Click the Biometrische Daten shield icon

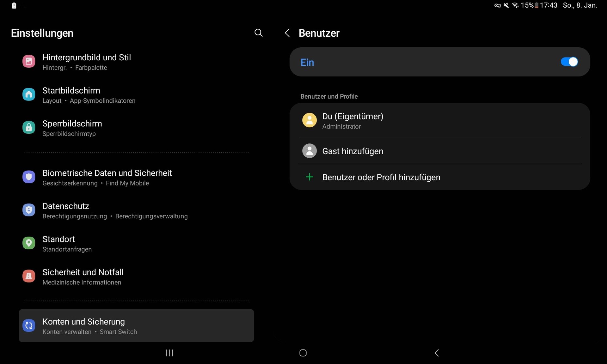(29, 177)
